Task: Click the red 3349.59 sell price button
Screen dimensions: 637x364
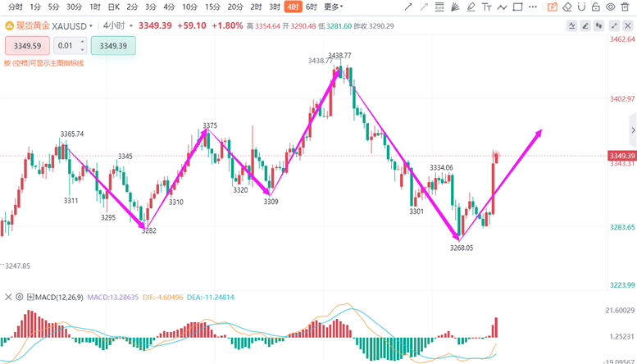Action: [x=28, y=46]
